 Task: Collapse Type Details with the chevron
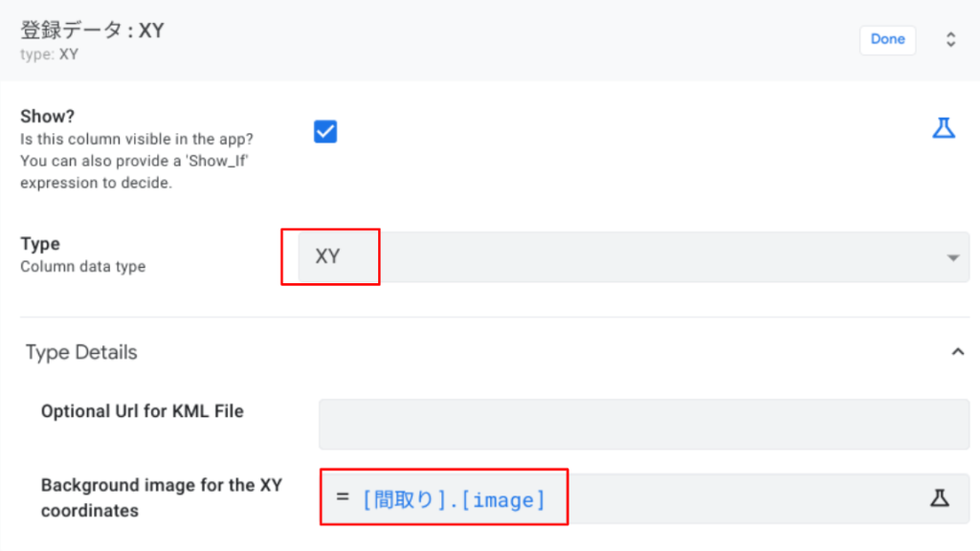click(x=957, y=352)
